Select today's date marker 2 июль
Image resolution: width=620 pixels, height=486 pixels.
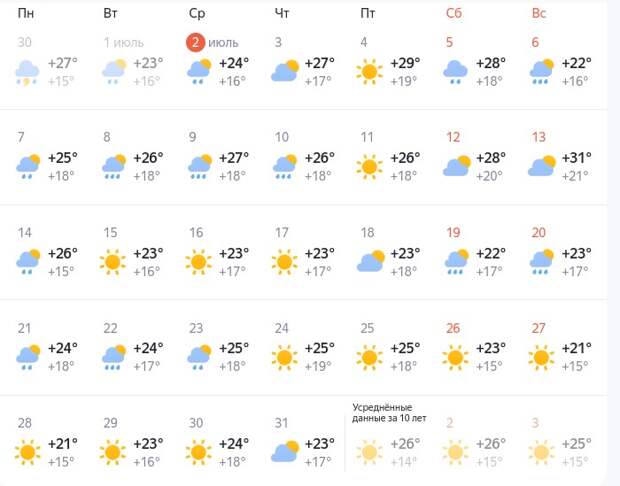coord(212,42)
